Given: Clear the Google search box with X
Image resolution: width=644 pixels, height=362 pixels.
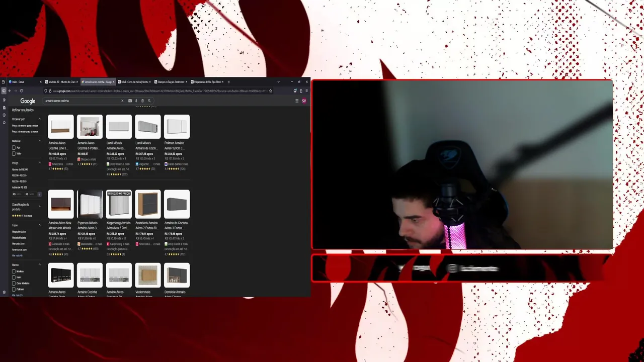Looking at the screenshot, I should click(122, 101).
